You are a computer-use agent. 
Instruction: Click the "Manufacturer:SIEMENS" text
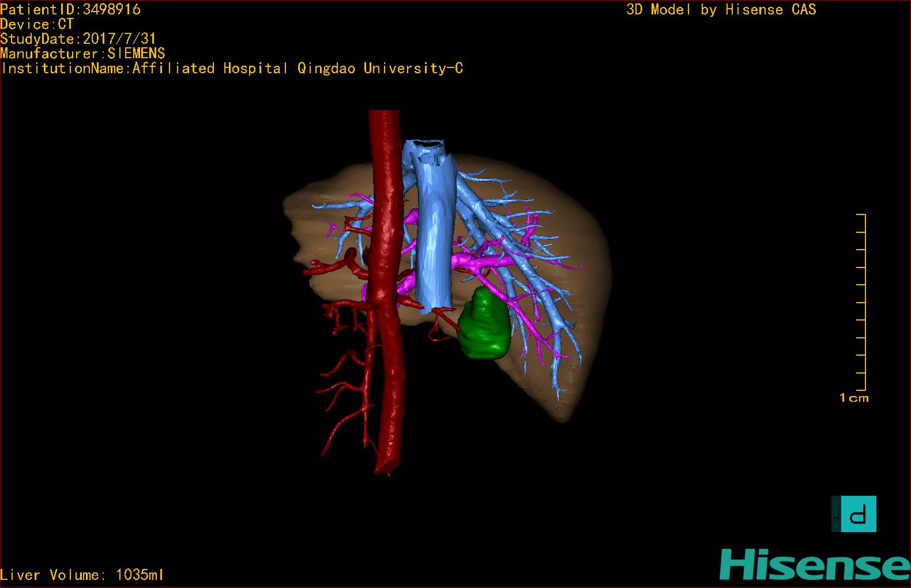coord(82,54)
